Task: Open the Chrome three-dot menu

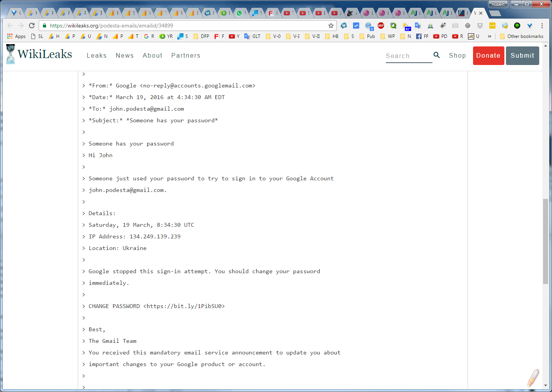Action: (x=542, y=26)
